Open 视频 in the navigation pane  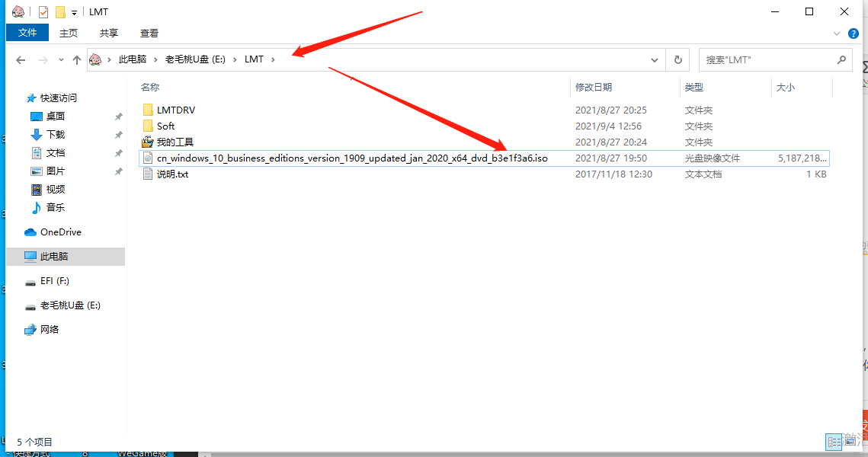click(x=56, y=189)
